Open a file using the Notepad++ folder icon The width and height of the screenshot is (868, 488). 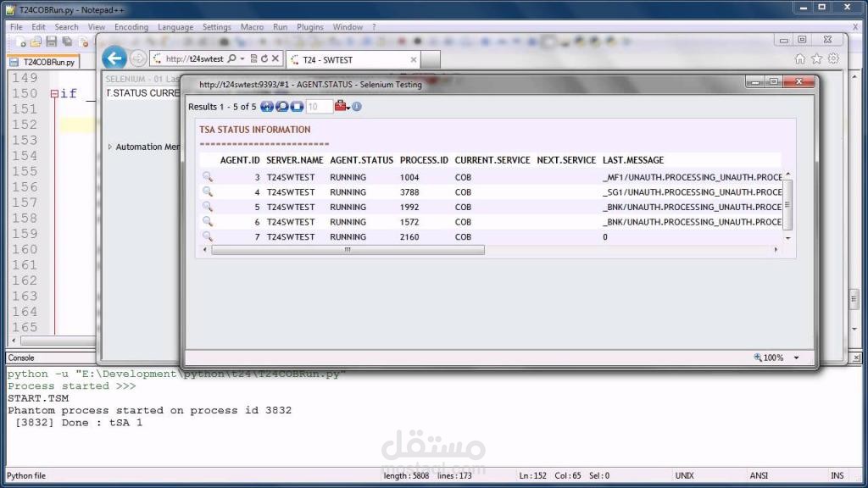point(36,42)
